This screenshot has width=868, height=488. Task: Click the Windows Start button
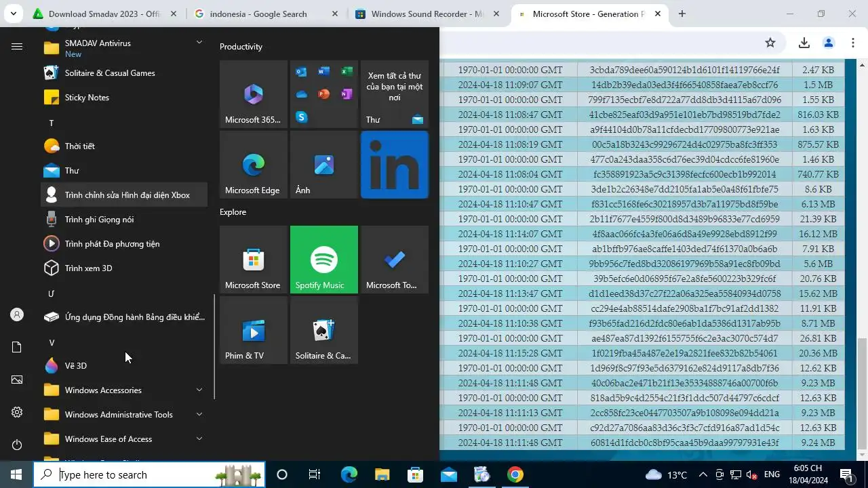[x=16, y=474]
